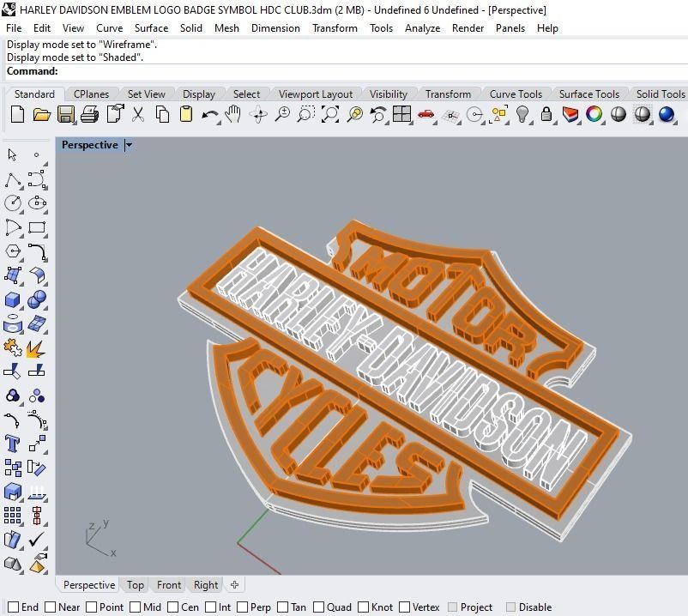
Task: Switch to the CPlanes toolbar tab
Action: click(91, 94)
